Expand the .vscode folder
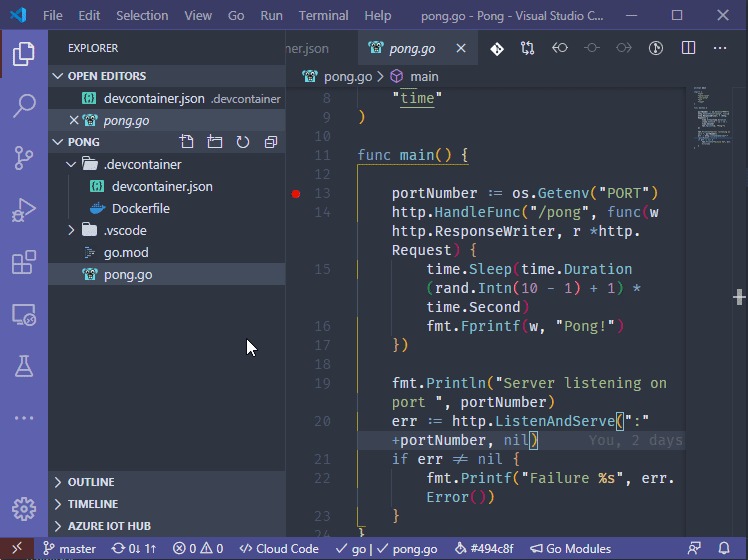Viewport: 748px width, 560px height. [x=71, y=230]
